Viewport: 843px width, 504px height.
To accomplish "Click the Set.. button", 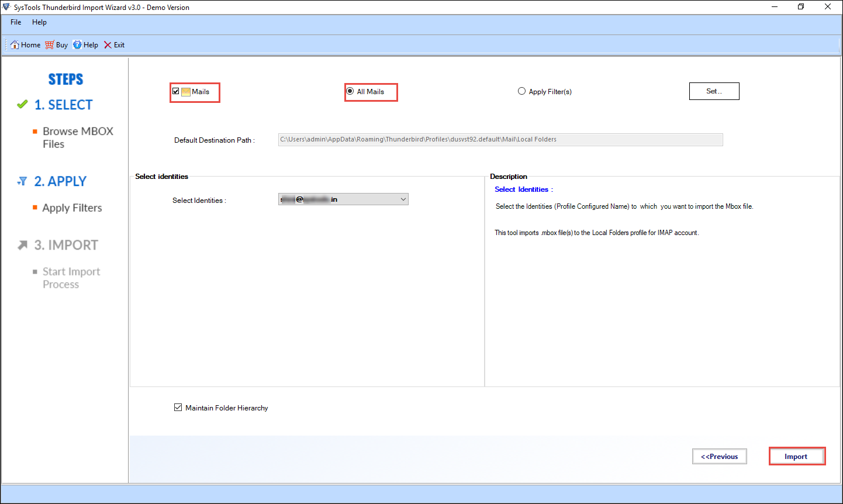I will pos(714,91).
